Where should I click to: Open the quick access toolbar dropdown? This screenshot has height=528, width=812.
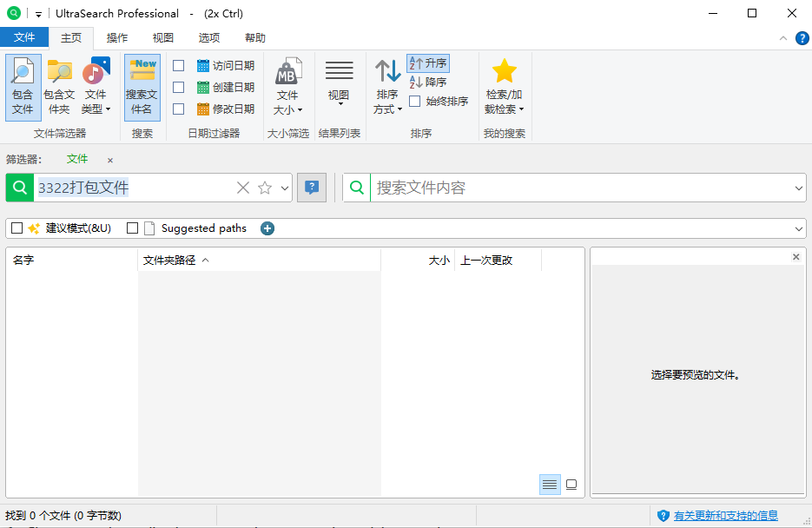pos(38,15)
